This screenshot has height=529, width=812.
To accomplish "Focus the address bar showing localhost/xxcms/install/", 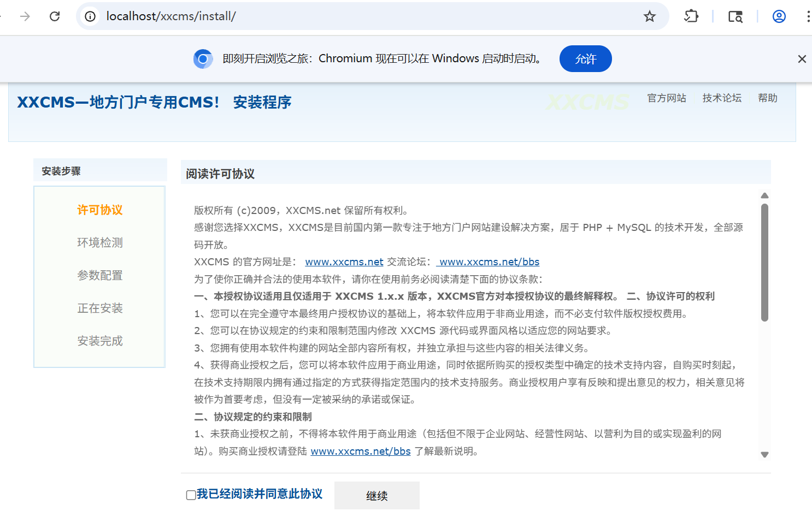I will (372, 16).
